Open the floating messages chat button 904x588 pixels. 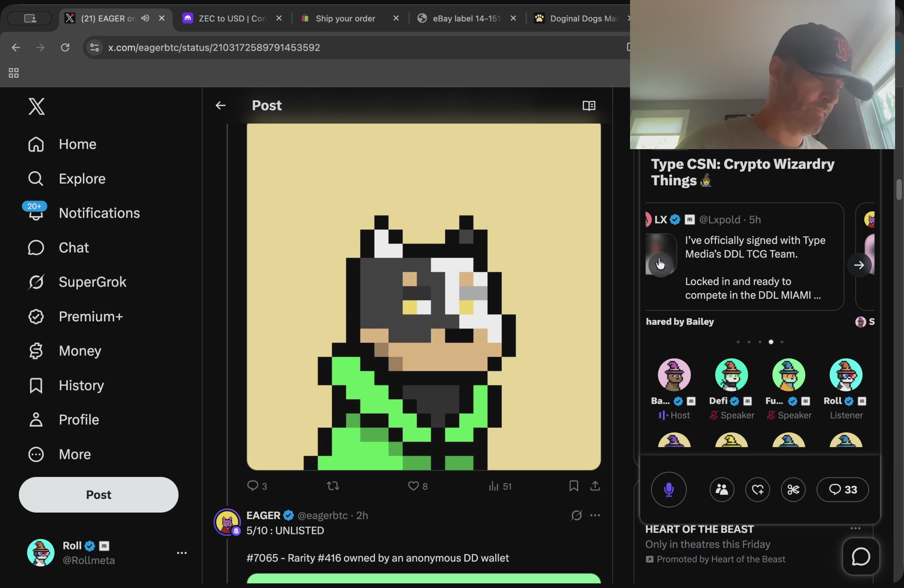point(861,556)
